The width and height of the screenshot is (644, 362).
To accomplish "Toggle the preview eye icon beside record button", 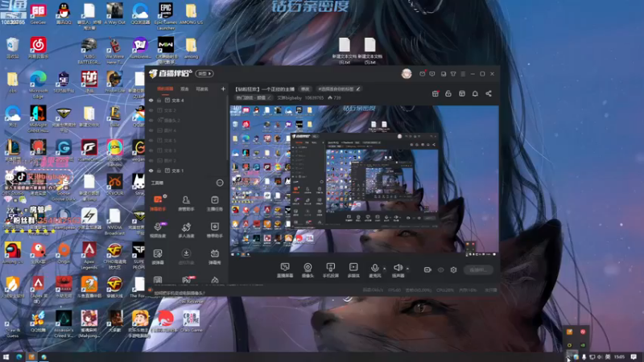I will (440, 269).
